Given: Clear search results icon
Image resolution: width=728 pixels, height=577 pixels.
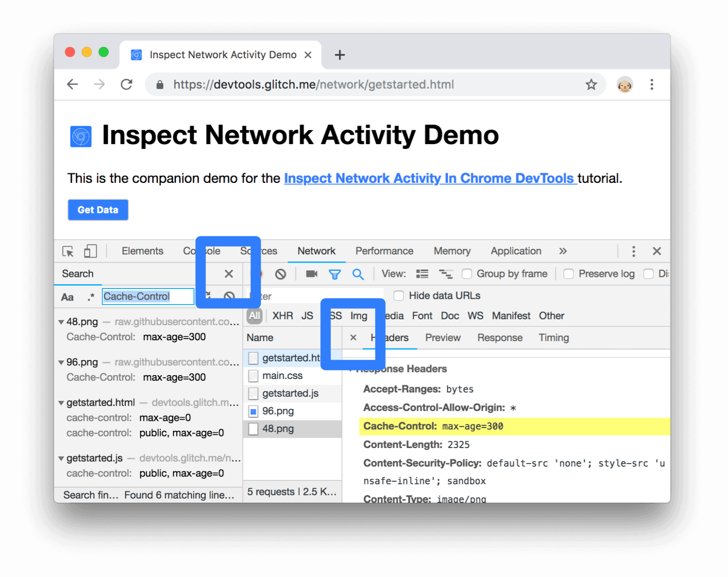Looking at the screenshot, I should point(229,296).
